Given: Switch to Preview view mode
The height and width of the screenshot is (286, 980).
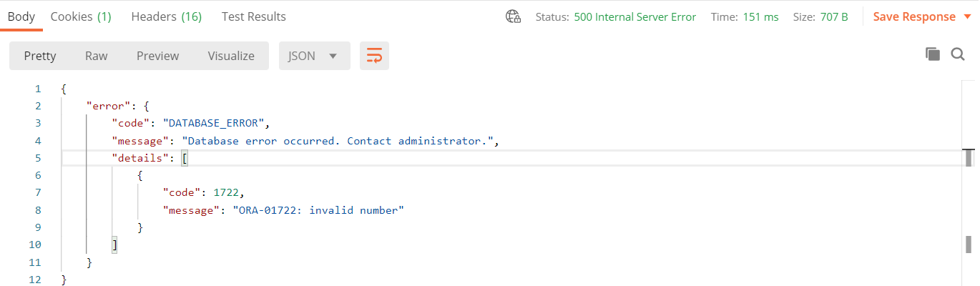Looking at the screenshot, I should click(157, 56).
